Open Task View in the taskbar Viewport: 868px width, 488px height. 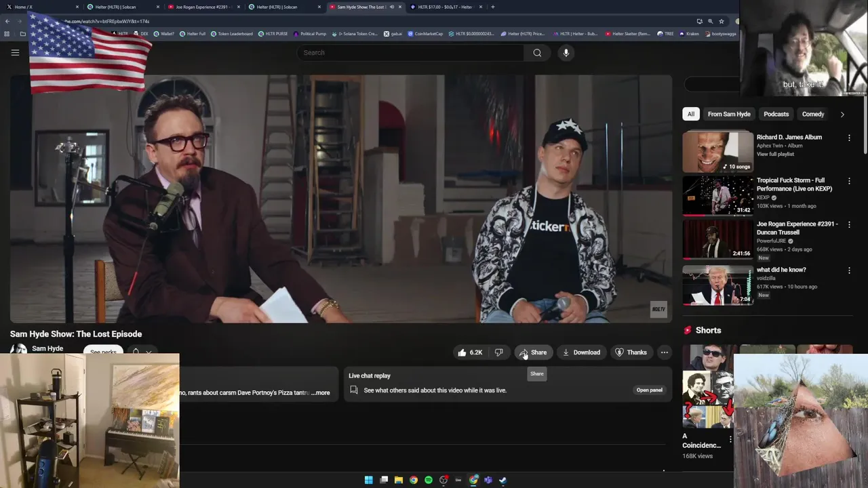[384, 480]
